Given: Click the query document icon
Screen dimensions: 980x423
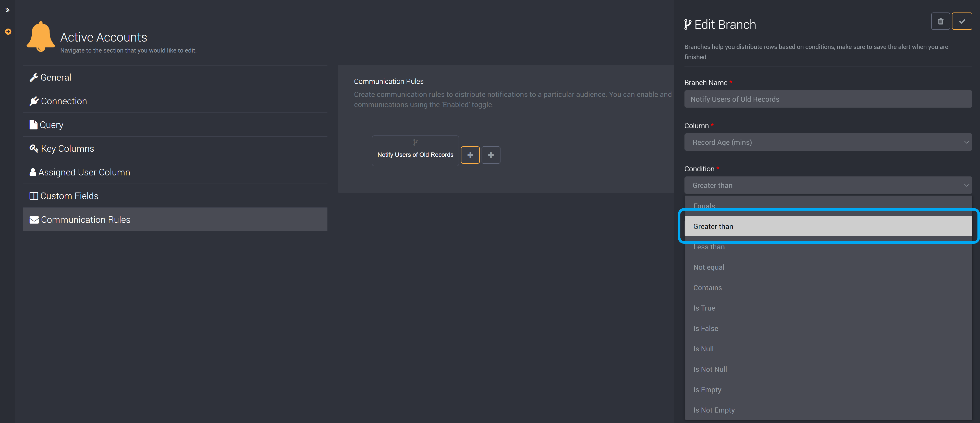Looking at the screenshot, I should [x=33, y=124].
